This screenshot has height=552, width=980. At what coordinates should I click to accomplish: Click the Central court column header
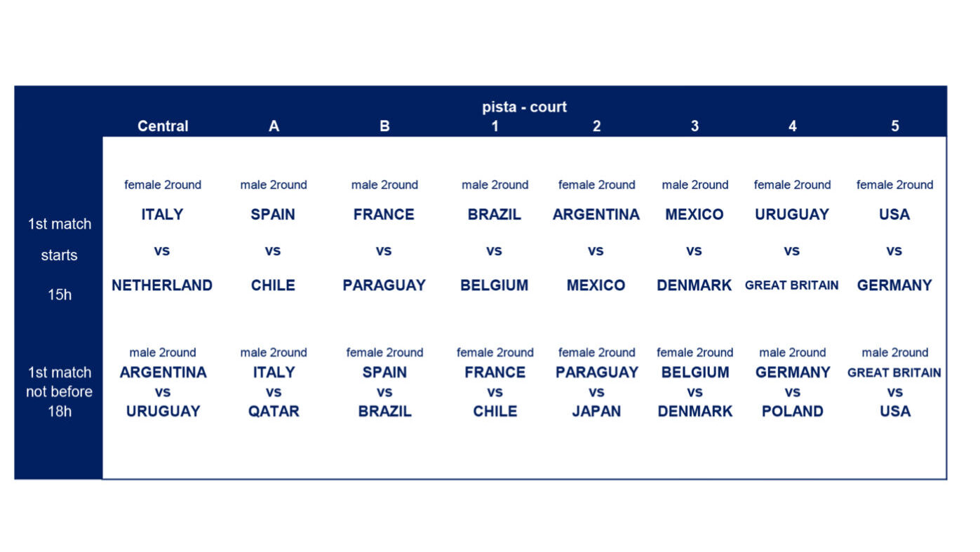(x=163, y=126)
